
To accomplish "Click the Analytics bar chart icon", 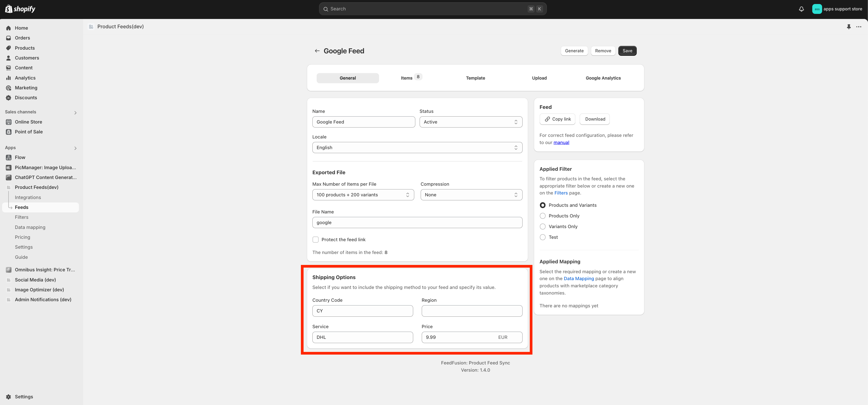I will point(9,78).
